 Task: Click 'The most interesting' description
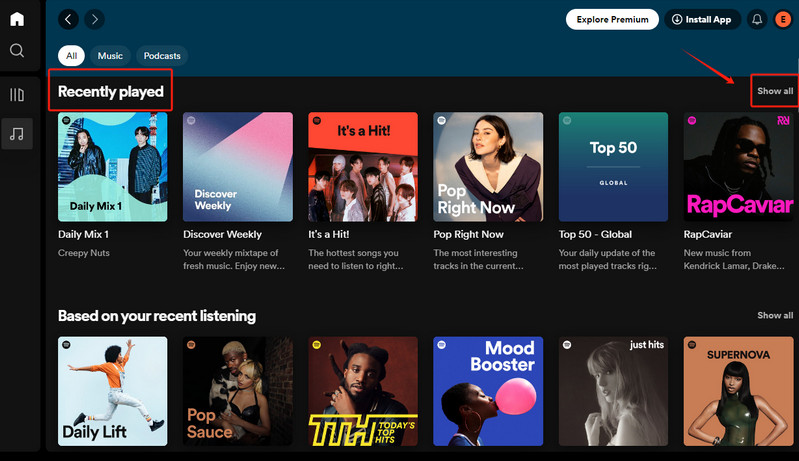point(475,253)
